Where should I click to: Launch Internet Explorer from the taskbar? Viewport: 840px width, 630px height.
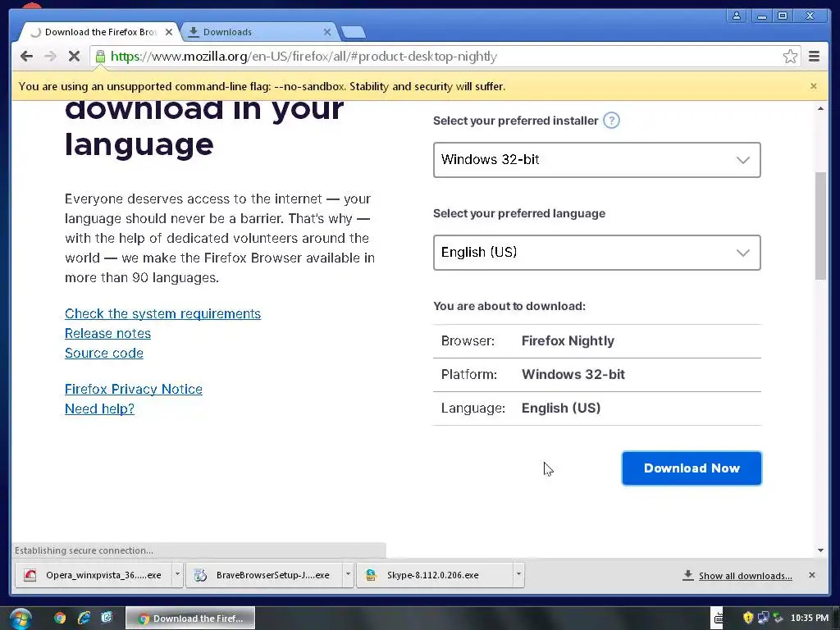pyautogui.click(x=84, y=619)
